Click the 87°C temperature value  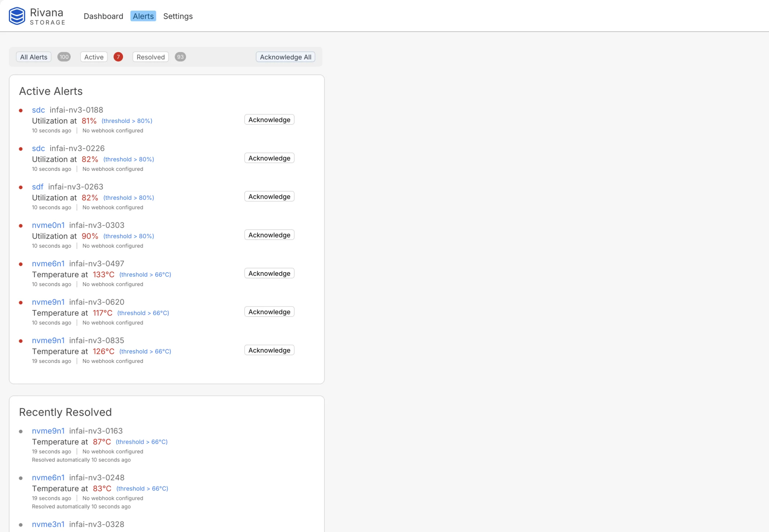tap(102, 442)
